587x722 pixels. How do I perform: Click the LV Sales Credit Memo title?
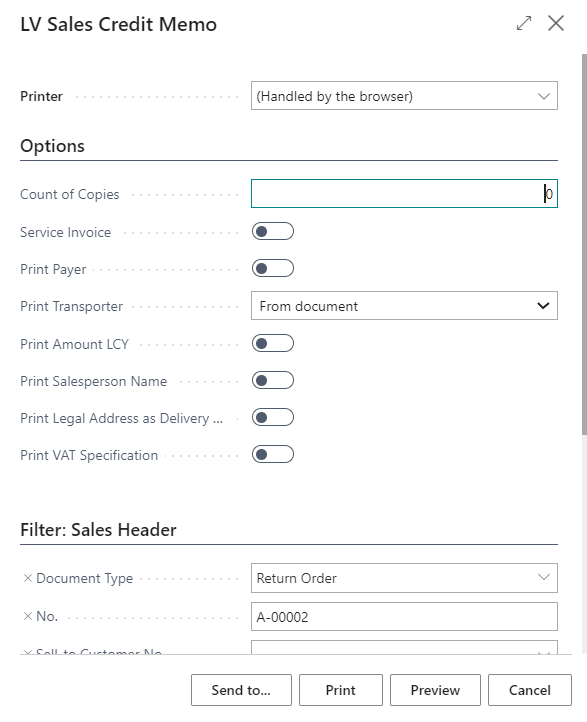click(118, 24)
